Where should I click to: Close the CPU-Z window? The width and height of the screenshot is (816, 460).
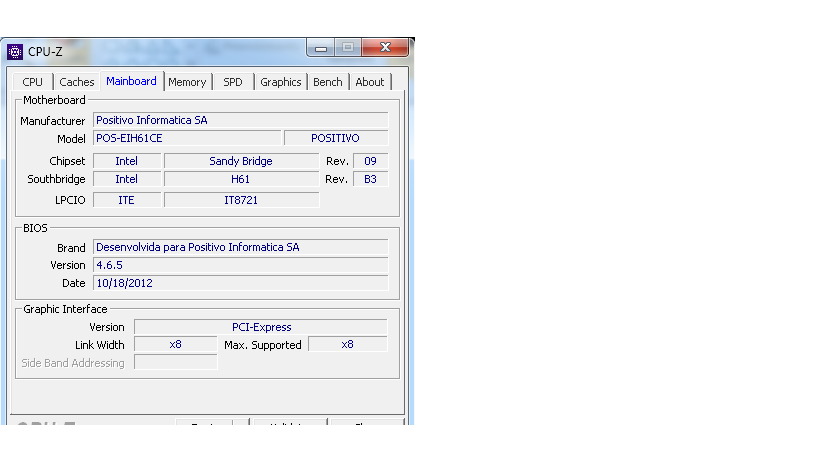(x=385, y=47)
